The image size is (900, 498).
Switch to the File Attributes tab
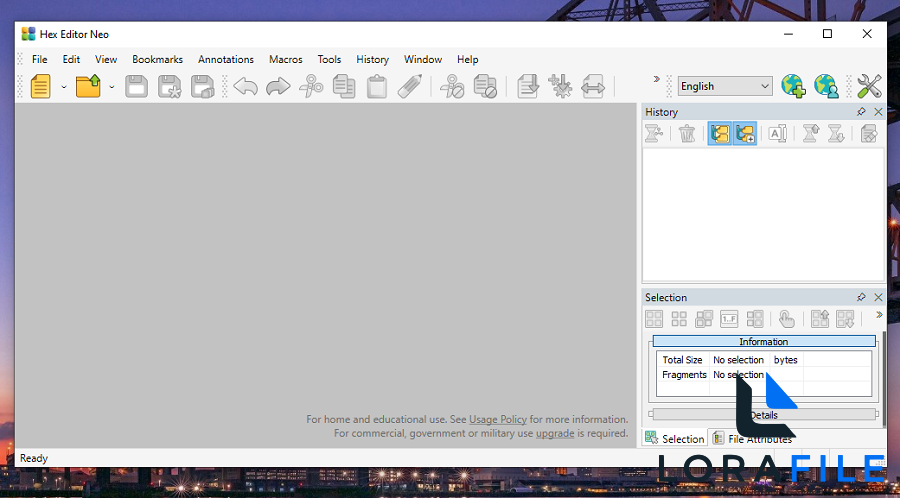pyautogui.click(x=752, y=438)
